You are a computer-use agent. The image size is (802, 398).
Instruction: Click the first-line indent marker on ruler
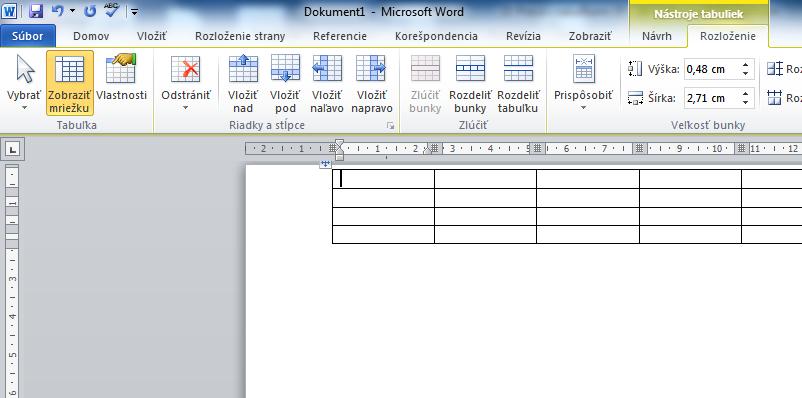tap(339, 143)
